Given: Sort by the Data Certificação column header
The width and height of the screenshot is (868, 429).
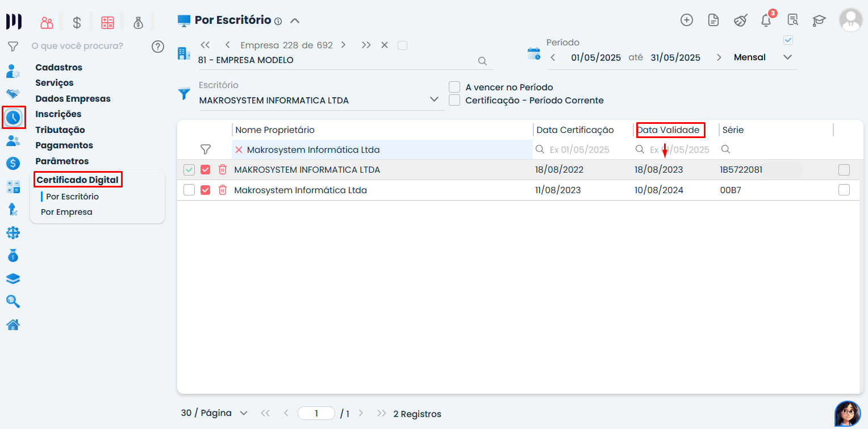Looking at the screenshot, I should tap(575, 130).
